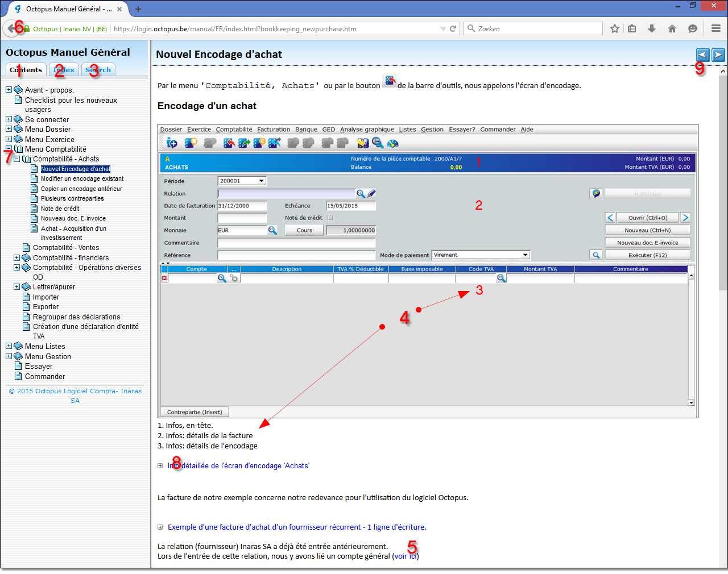Go to the browser home page icon
The width and height of the screenshot is (728, 574).
[672, 28]
